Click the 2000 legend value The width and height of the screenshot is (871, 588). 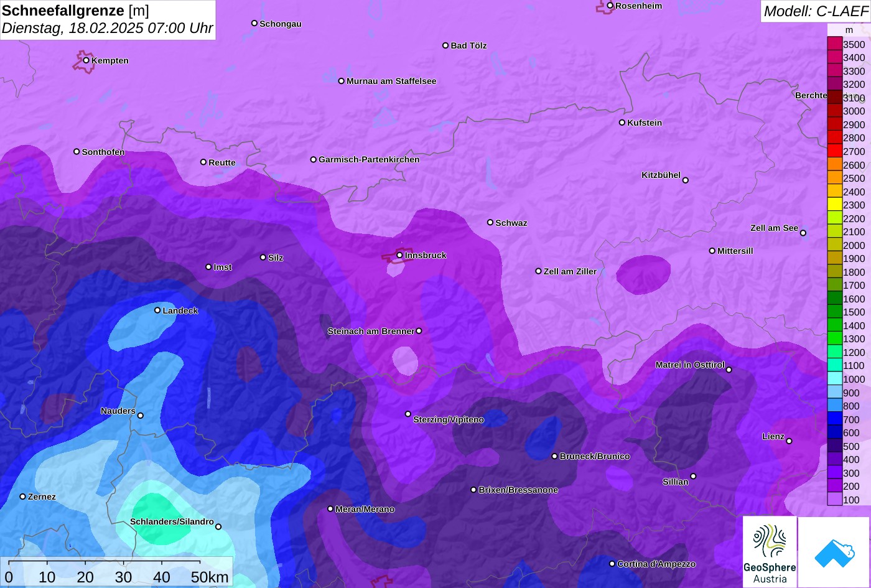point(854,245)
